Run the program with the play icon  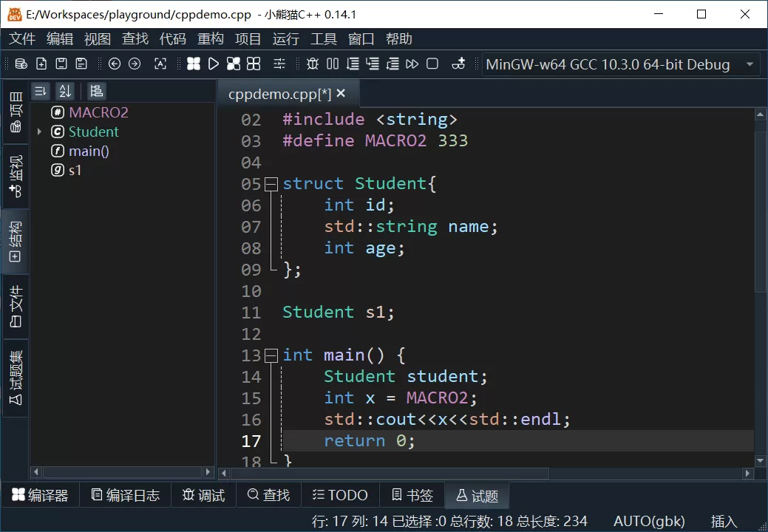214,64
